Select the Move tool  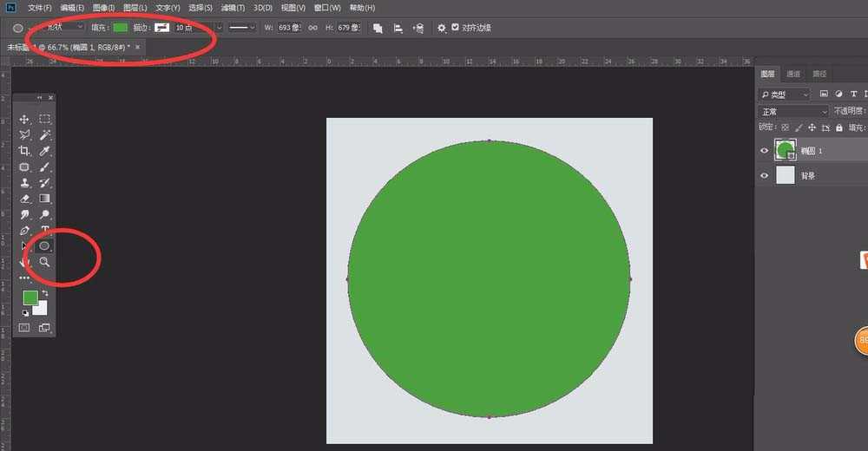tap(24, 119)
